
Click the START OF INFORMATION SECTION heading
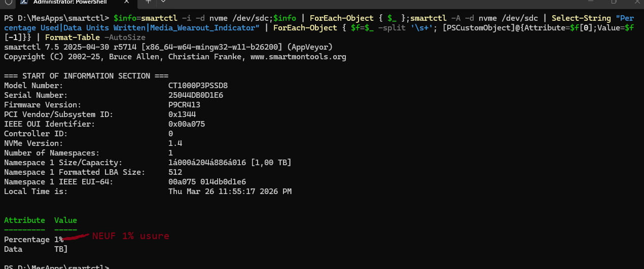click(86, 76)
